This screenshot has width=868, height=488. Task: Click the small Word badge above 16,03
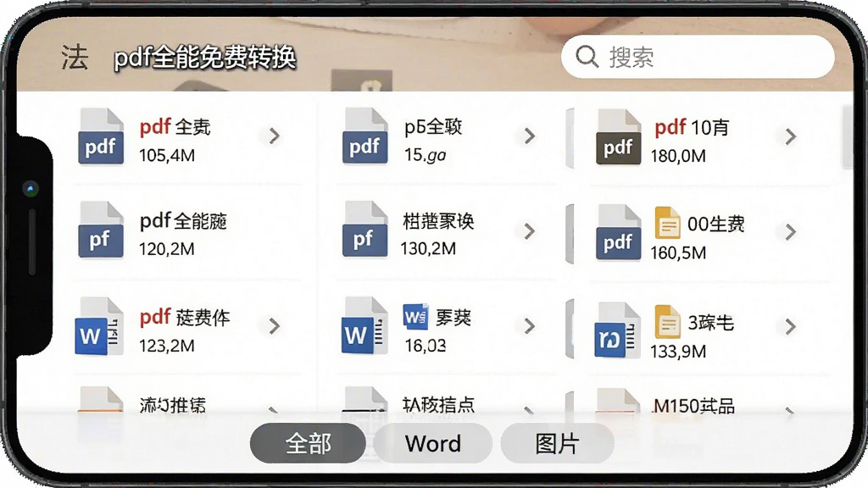(x=415, y=318)
